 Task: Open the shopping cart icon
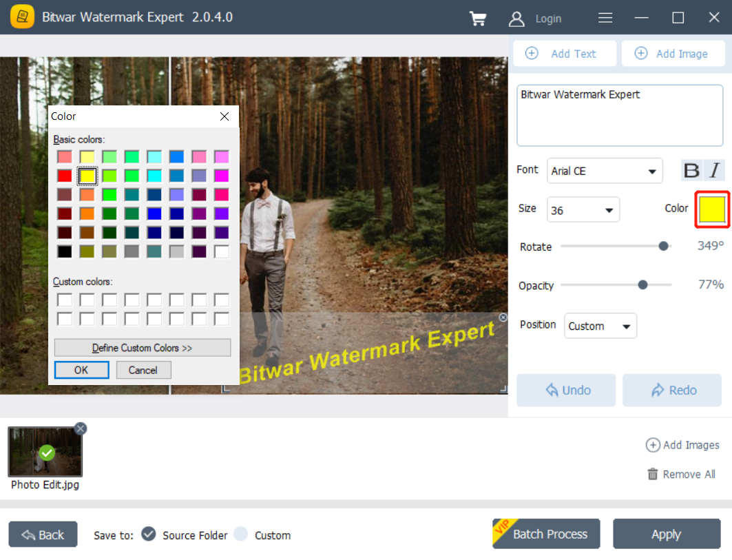(478, 18)
